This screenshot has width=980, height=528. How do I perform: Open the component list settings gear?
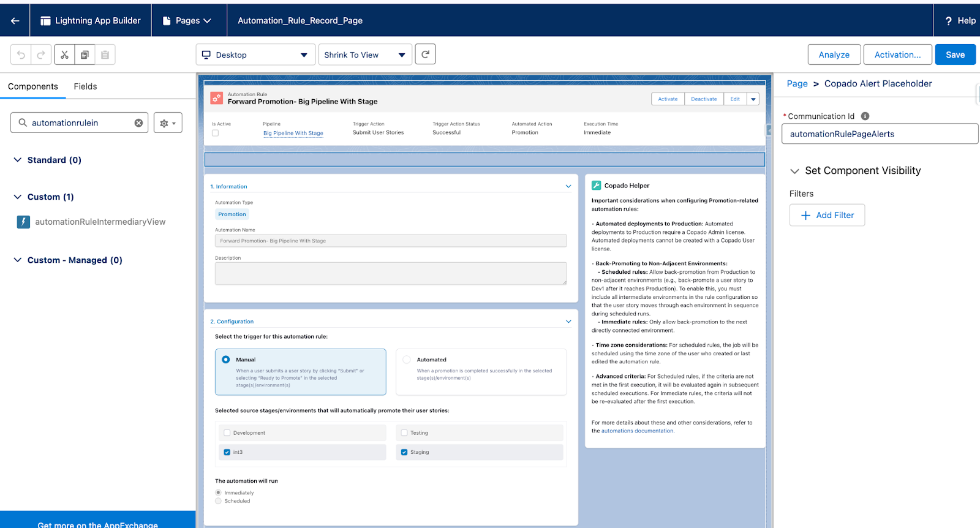point(168,123)
